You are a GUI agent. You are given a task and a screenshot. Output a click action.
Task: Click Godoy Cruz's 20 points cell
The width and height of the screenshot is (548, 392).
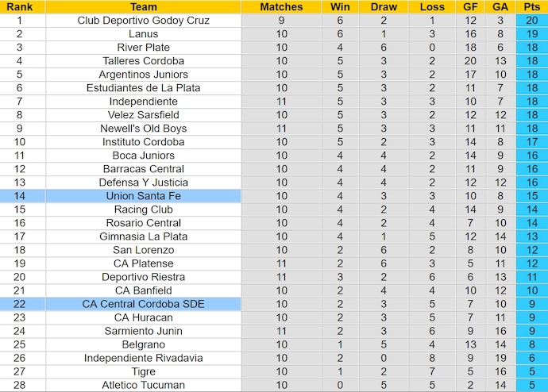(x=531, y=21)
